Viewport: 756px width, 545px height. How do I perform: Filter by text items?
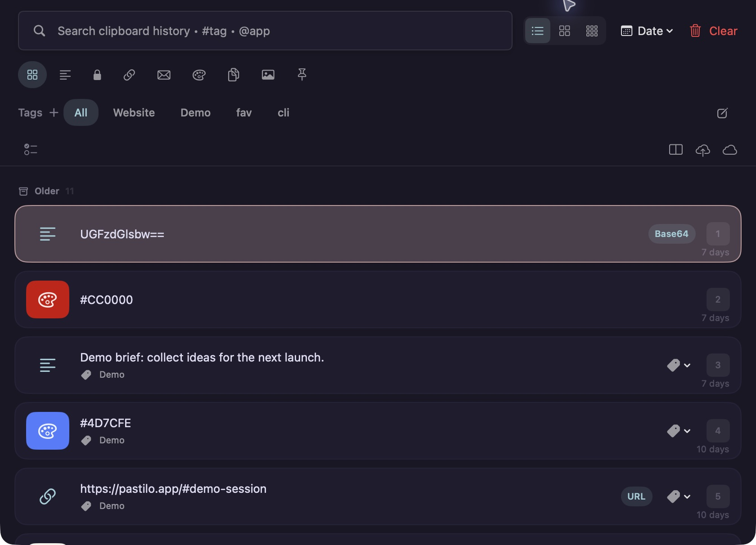(65, 75)
